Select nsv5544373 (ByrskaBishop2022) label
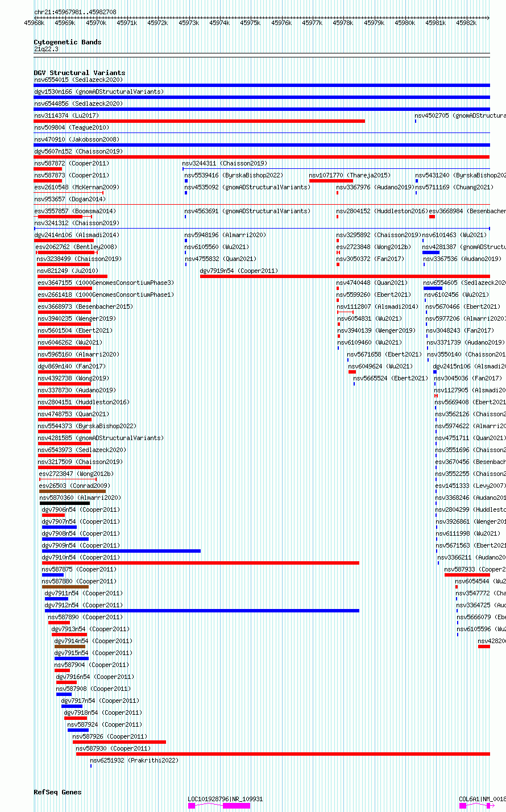506x812 pixels. pos(87,426)
